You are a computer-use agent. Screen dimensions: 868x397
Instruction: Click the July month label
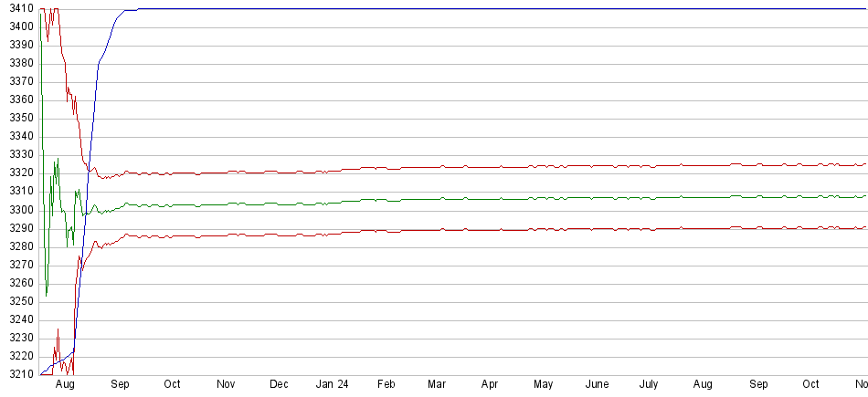(650, 385)
